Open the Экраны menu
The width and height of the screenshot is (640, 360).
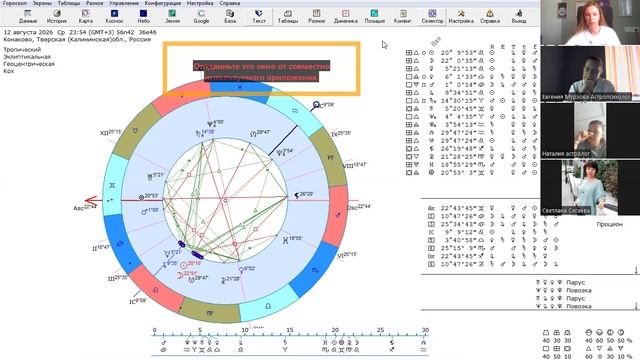tap(42, 3)
